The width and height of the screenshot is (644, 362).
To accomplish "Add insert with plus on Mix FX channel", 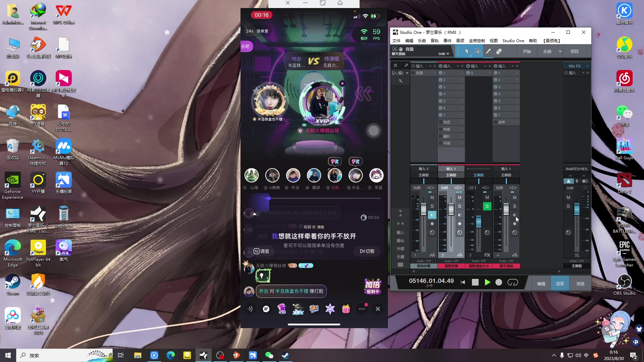I will (x=588, y=73).
